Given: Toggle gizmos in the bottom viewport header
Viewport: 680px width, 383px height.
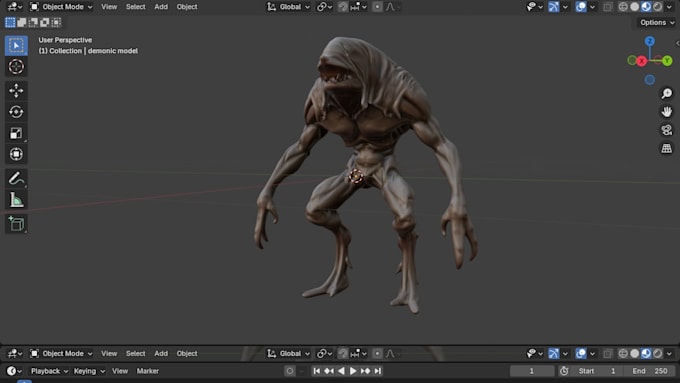Looking at the screenshot, I should [553, 354].
